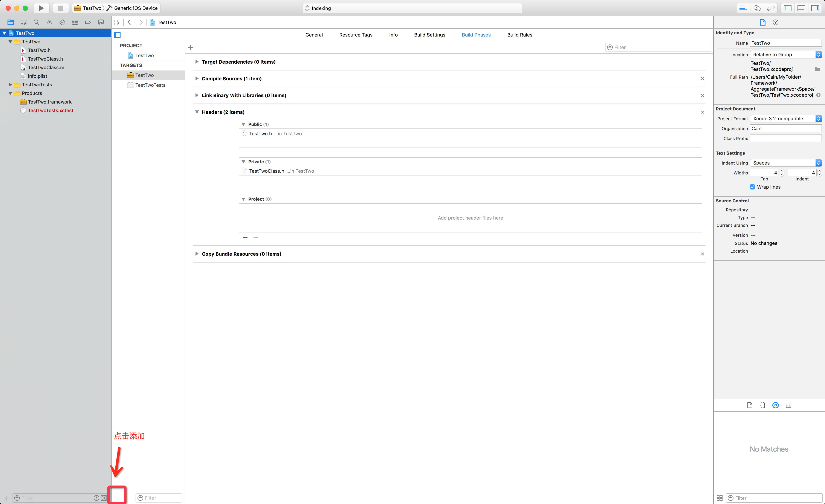The height and width of the screenshot is (504, 825).
Task: Show the Version editor (arrows icon)
Action: click(771, 8)
